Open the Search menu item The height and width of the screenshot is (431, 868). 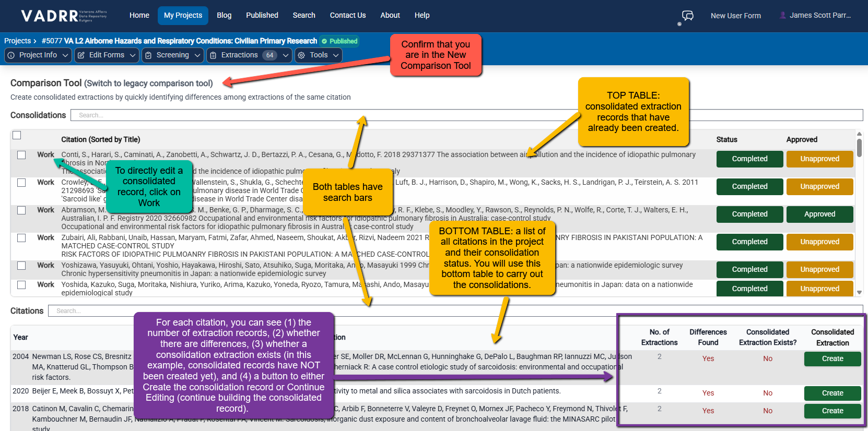coord(304,16)
